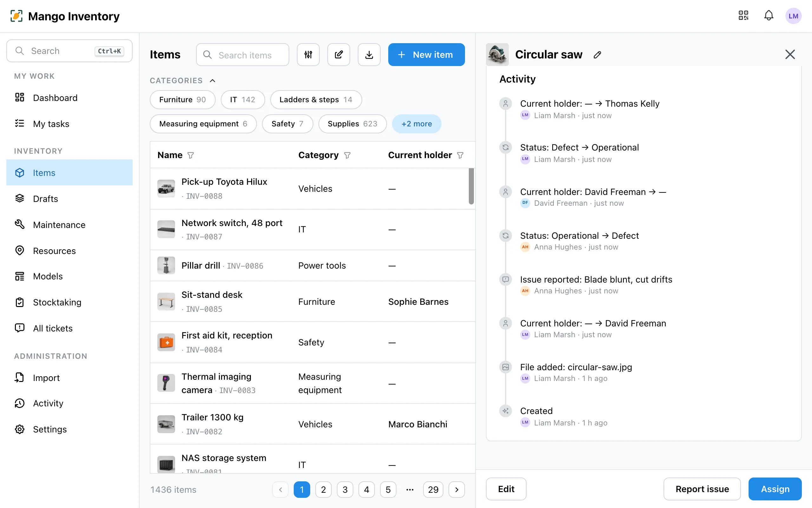Open the Maintenance section
Image resolution: width=812 pixels, height=508 pixels.
(x=69, y=225)
